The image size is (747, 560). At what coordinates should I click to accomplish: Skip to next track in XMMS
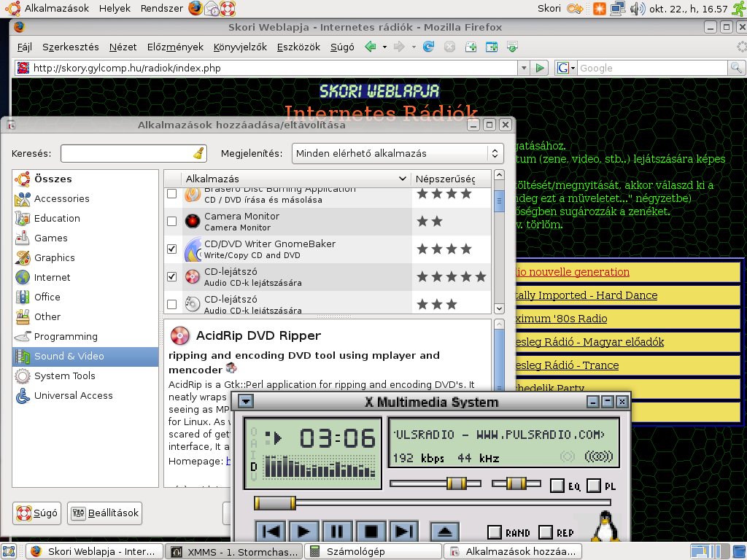tap(405, 531)
